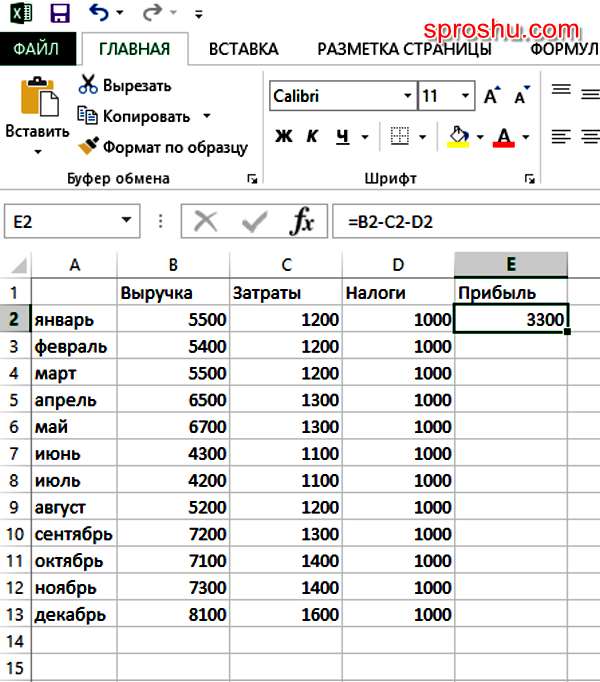Open the ФАЙЛ (File) menu tab
This screenshot has width=600, height=682.
click(36, 48)
